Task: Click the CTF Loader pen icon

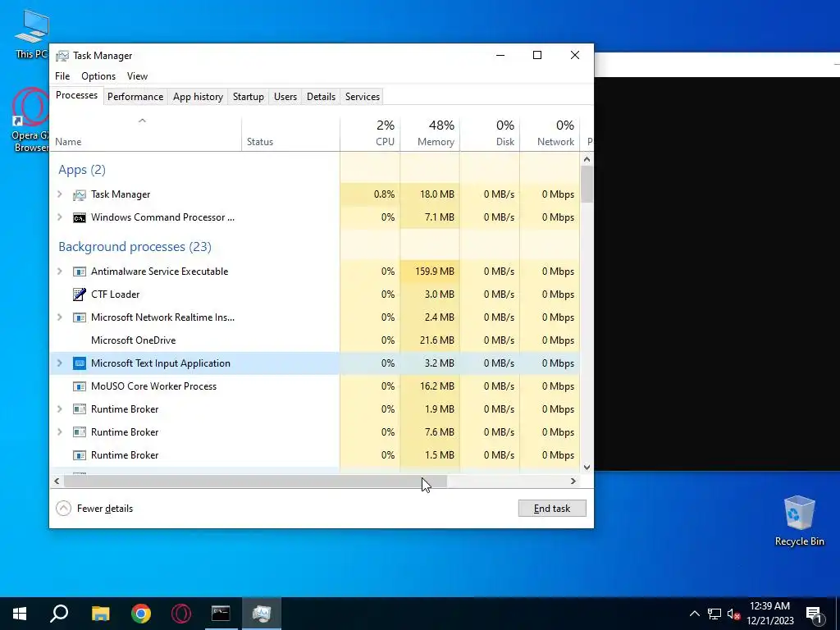Action: [x=80, y=294]
